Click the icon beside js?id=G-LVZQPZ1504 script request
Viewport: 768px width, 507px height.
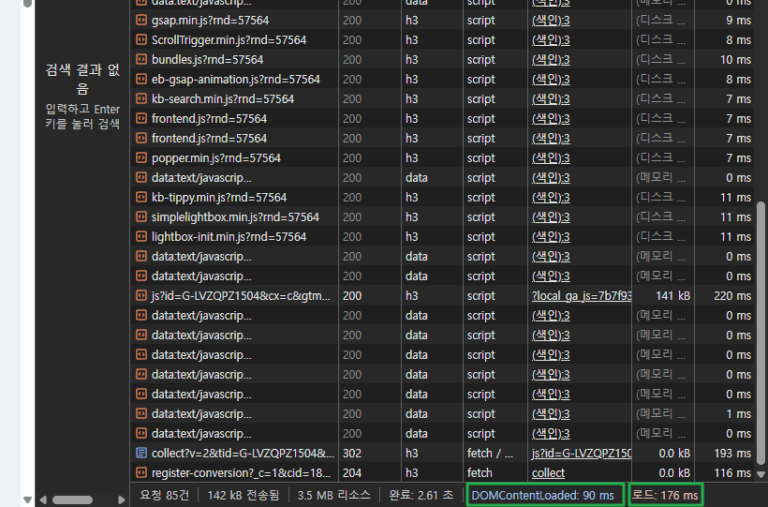(142, 296)
